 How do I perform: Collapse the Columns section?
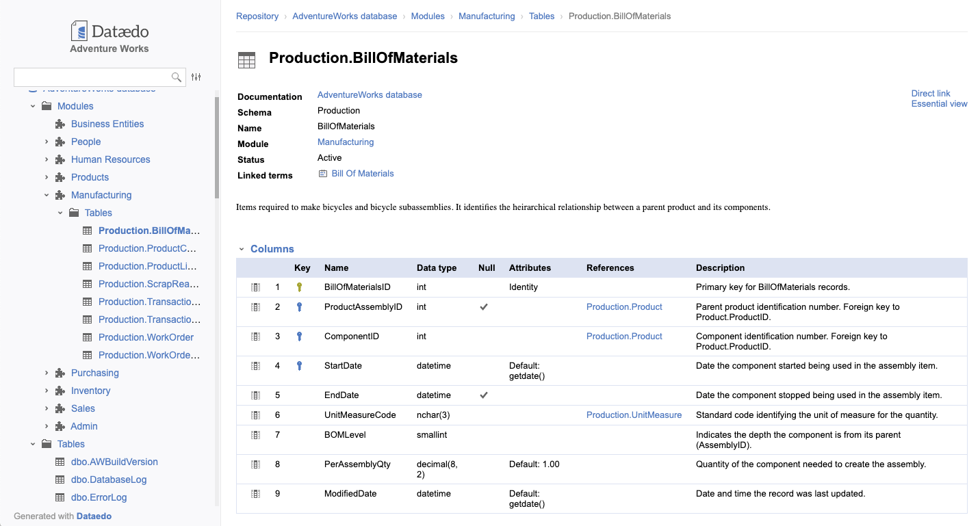tap(242, 249)
